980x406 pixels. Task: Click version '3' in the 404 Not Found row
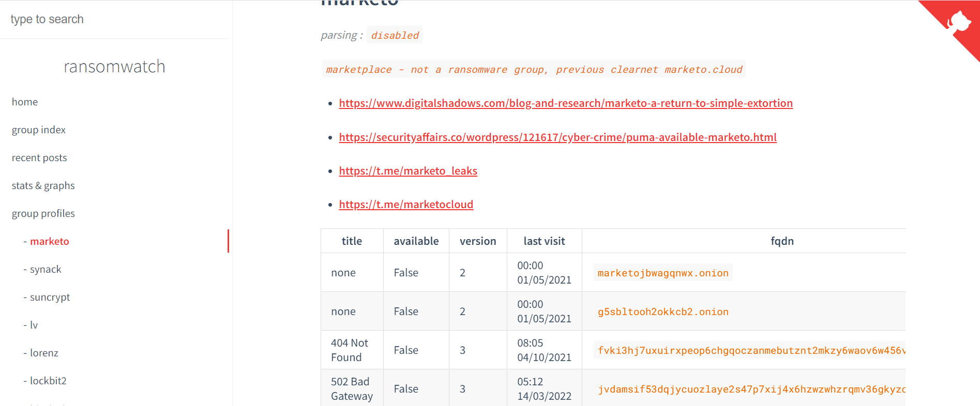[462, 350]
